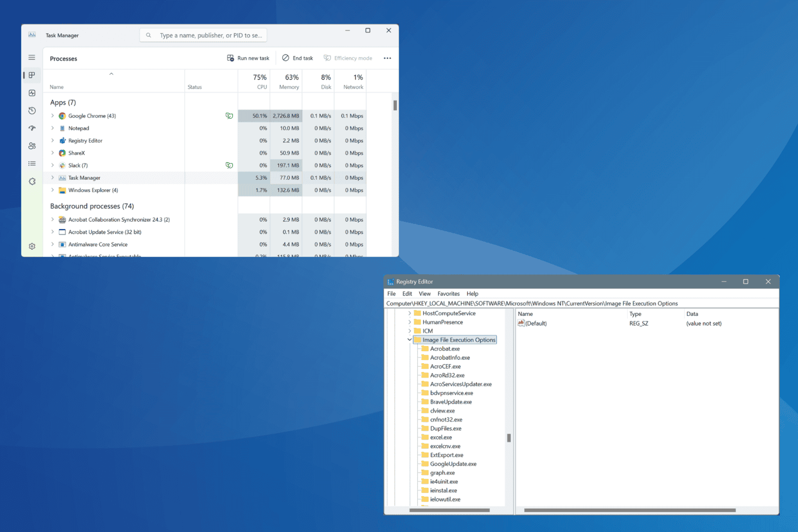Click ShareX icon in process list
The height and width of the screenshot is (532, 798).
[x=62, y=153]
